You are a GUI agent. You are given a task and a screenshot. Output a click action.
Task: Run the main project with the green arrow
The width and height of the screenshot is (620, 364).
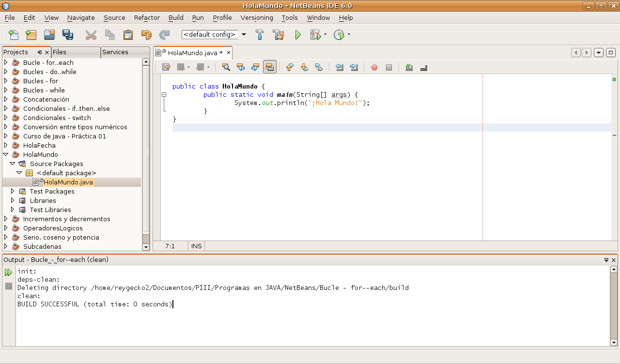tap(297, 34)
